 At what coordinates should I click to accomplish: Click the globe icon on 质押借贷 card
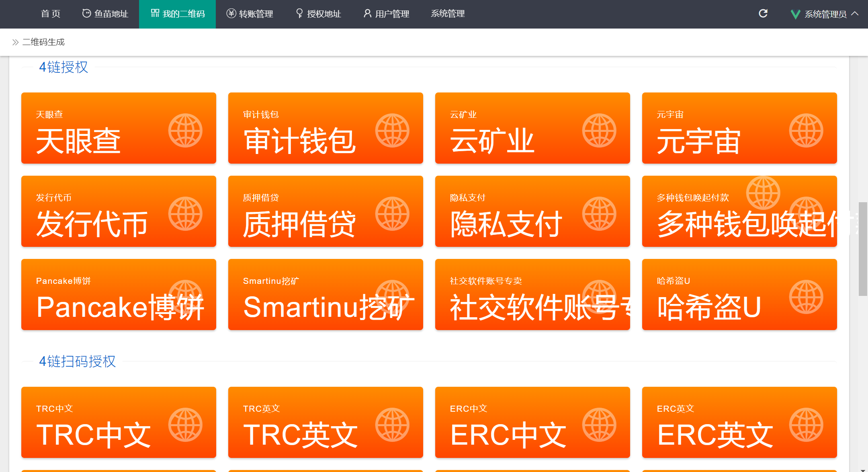392,214
